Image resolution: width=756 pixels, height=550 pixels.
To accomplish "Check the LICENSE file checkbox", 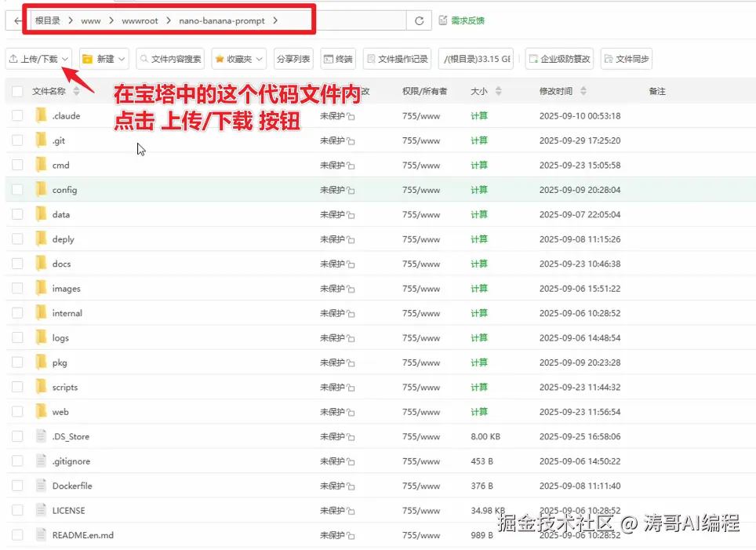I will point(17,511).
